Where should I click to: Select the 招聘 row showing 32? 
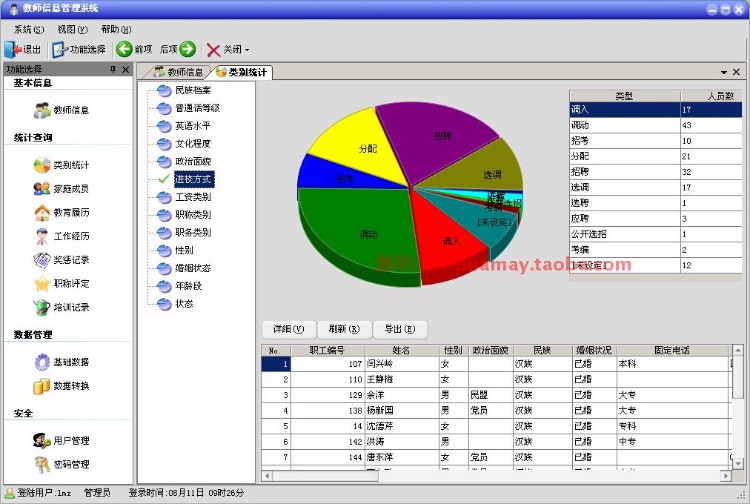click(x=655, y=172)
